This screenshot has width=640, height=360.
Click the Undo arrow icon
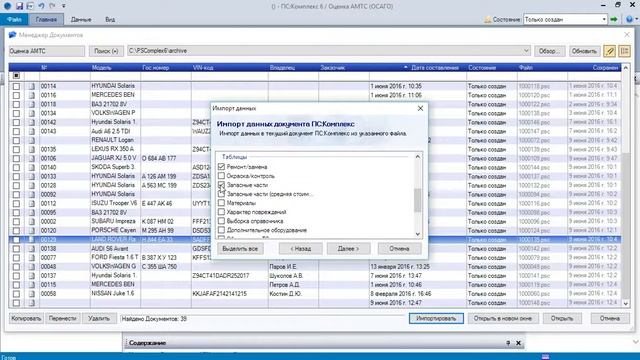click(x=41, y=6)
